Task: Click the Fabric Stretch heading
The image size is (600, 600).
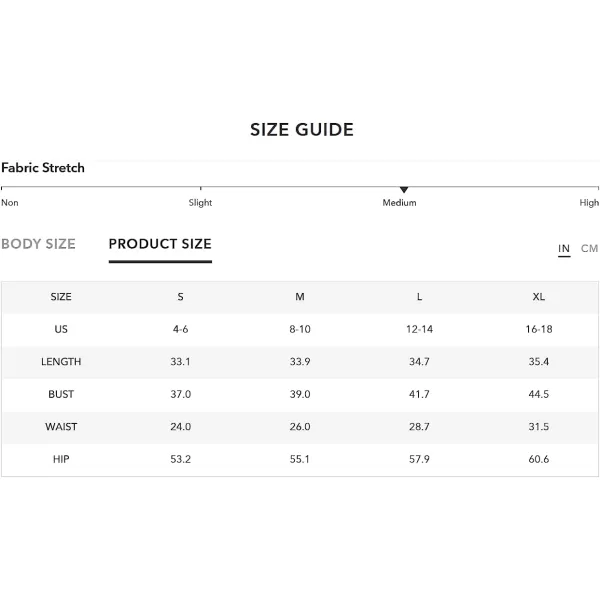Action: point(43,168)
